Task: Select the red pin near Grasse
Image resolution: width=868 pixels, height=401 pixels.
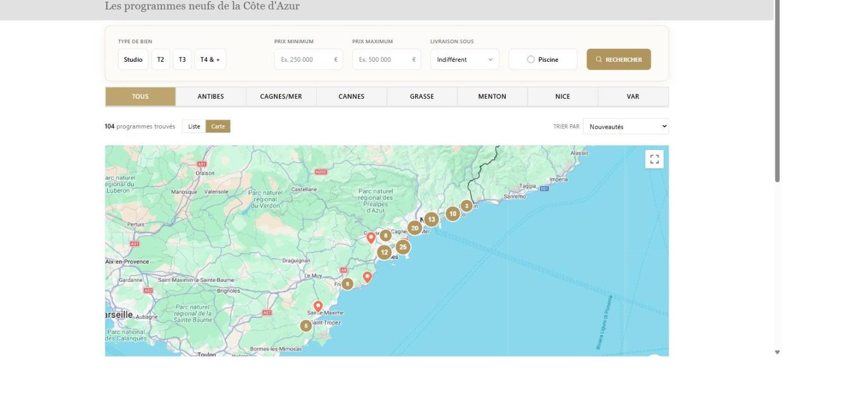Action: pyautogui.click(x=371, y=238)
